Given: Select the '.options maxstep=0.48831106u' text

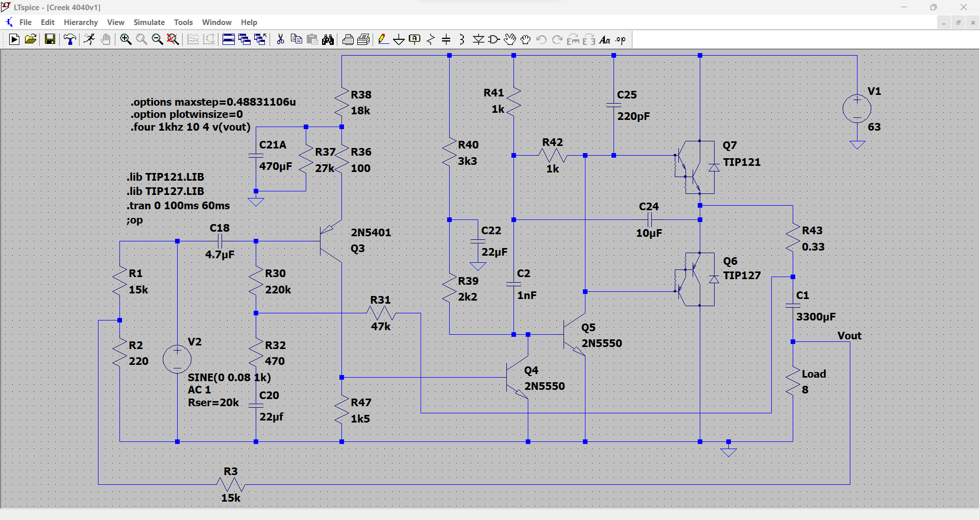Looking at the screenshot, I should tap(213, 102).
